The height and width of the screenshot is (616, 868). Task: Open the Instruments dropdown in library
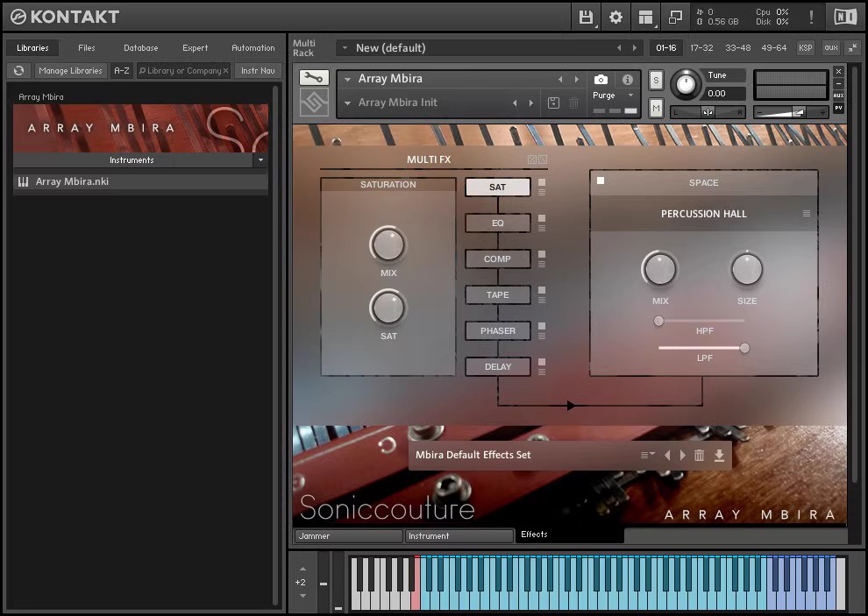(260, 160)
